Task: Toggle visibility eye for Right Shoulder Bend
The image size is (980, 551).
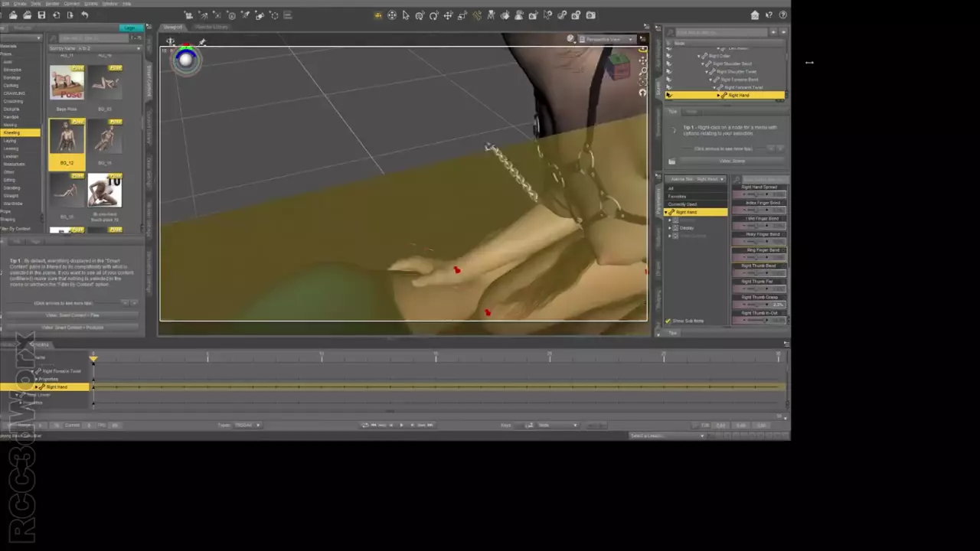Action: pyautogui.click(x=669, y=64)
